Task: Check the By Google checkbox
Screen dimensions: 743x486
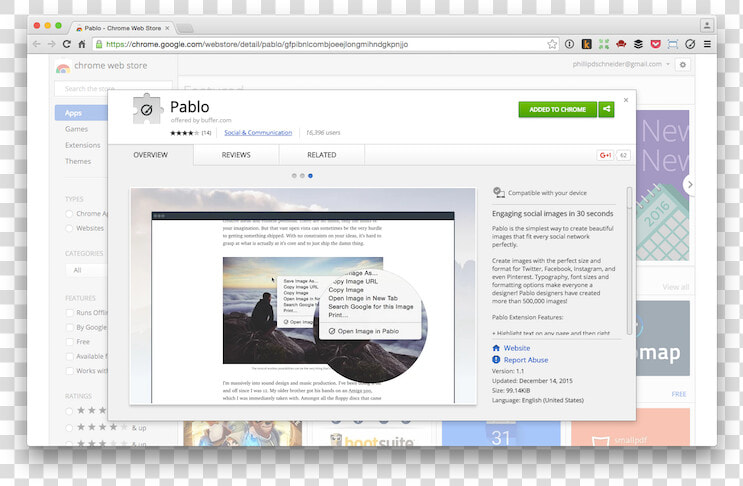Action: (x=70, y=327)
